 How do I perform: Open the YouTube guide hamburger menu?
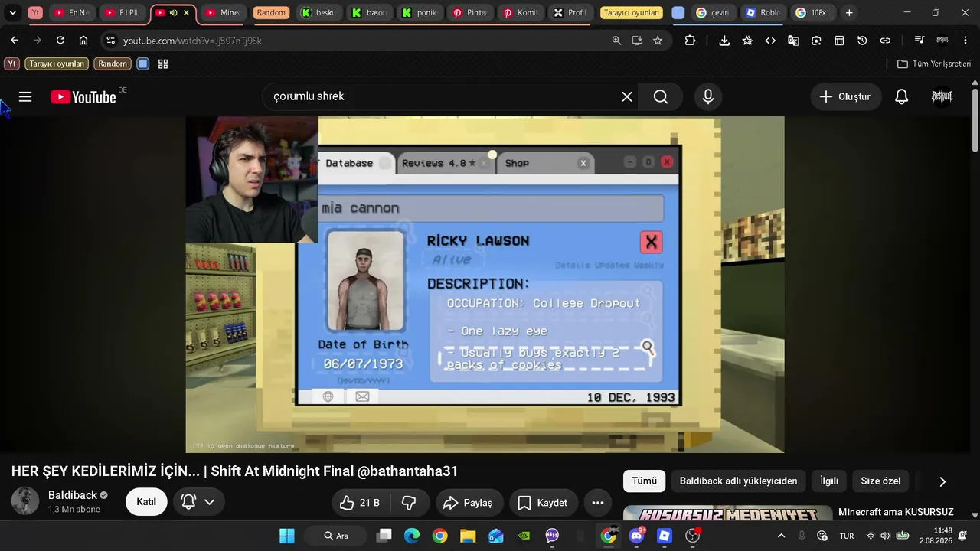pos(25,96)
